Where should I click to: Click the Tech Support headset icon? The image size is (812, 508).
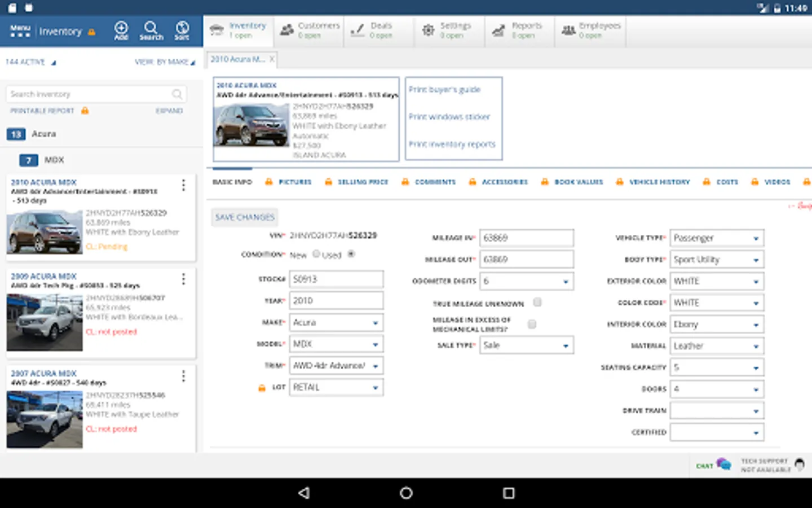point(799,465)
